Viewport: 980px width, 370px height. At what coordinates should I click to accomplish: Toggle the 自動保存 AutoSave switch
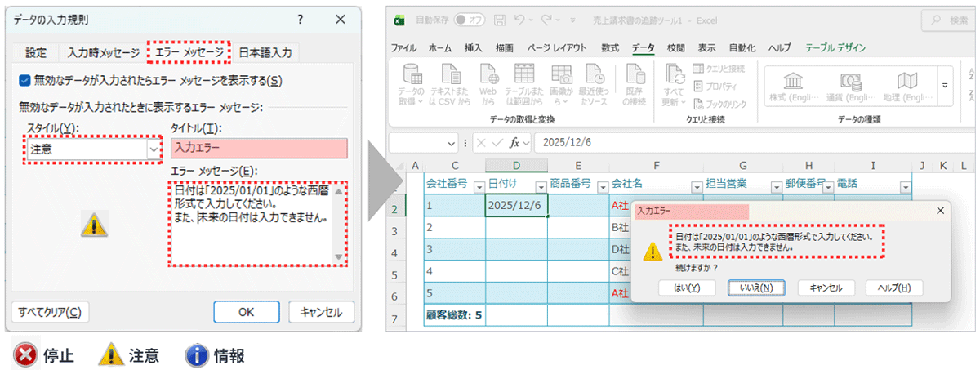pyautogui.click(x=469, y=20)
